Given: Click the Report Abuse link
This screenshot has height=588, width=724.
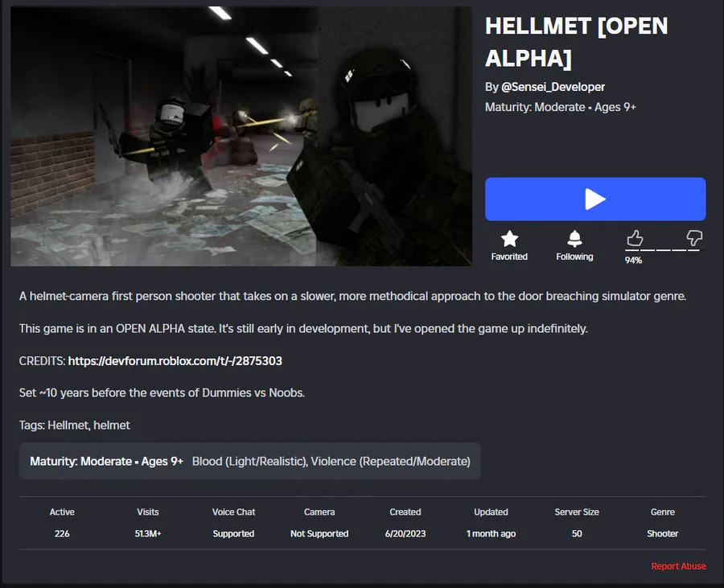Looking at the screenshot, I should [x=678, y=565].
